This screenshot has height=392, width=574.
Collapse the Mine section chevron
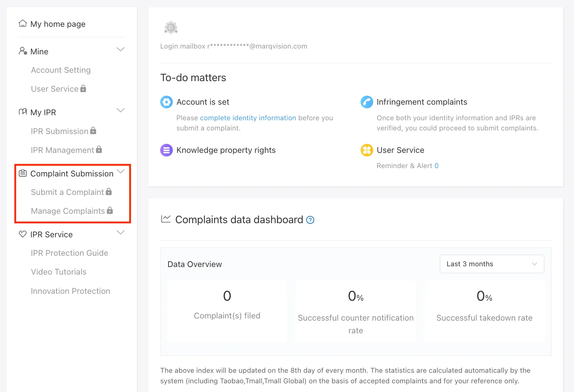[x=121, y=49]
